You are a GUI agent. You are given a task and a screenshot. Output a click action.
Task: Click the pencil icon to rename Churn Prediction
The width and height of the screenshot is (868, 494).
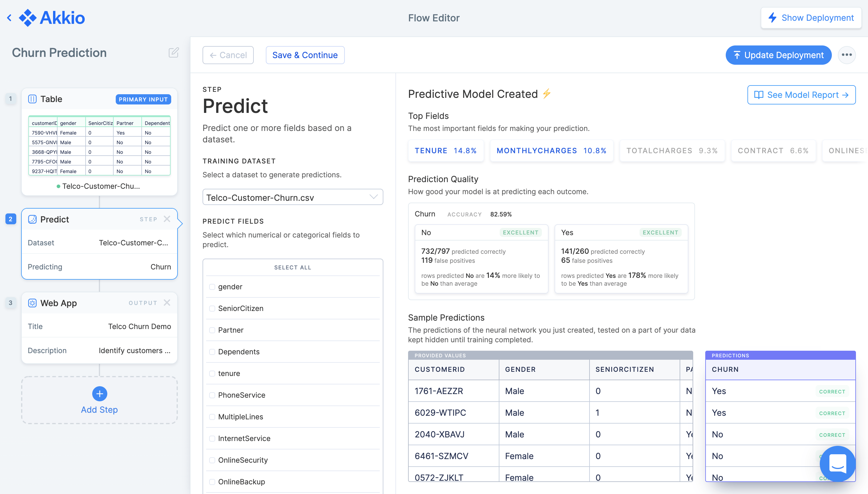pyautogui.click(x=173, y=53)
